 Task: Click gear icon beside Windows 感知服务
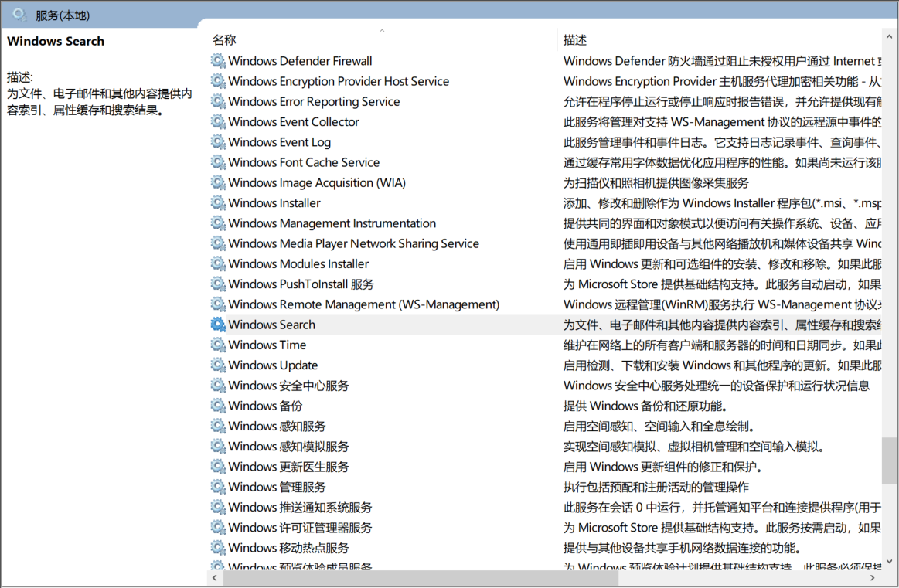(218, 426)
